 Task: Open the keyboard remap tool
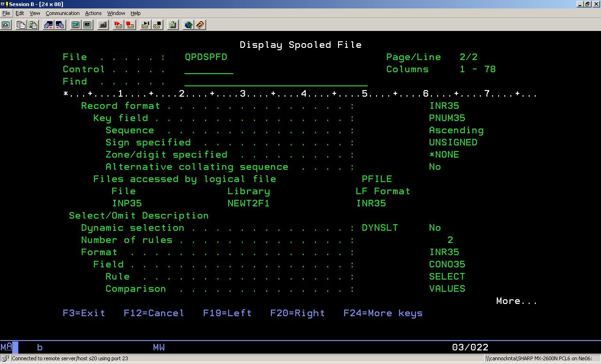(x=102, y=25)
